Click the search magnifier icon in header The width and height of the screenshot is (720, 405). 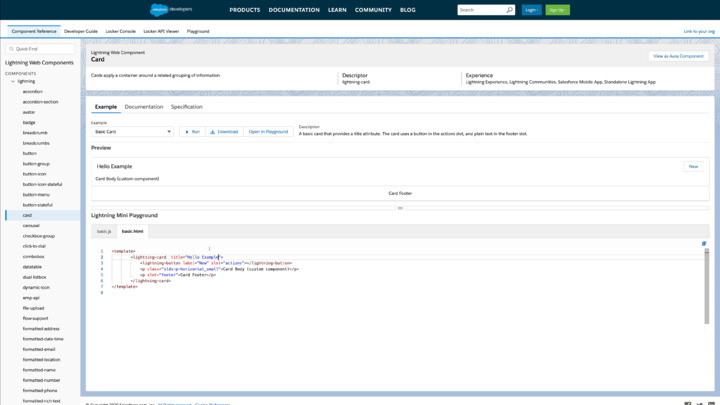click(509, 10)
